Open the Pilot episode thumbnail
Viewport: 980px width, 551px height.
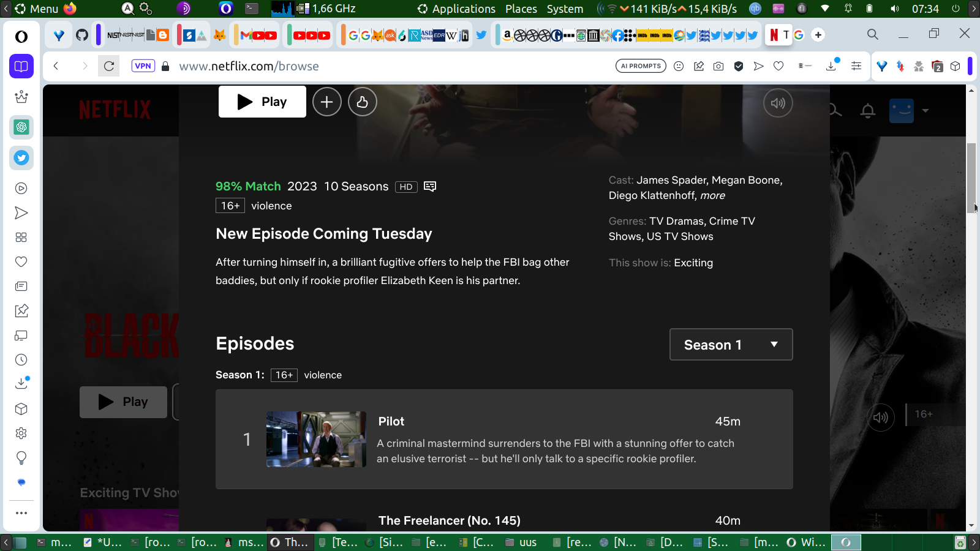pos(316,440)
